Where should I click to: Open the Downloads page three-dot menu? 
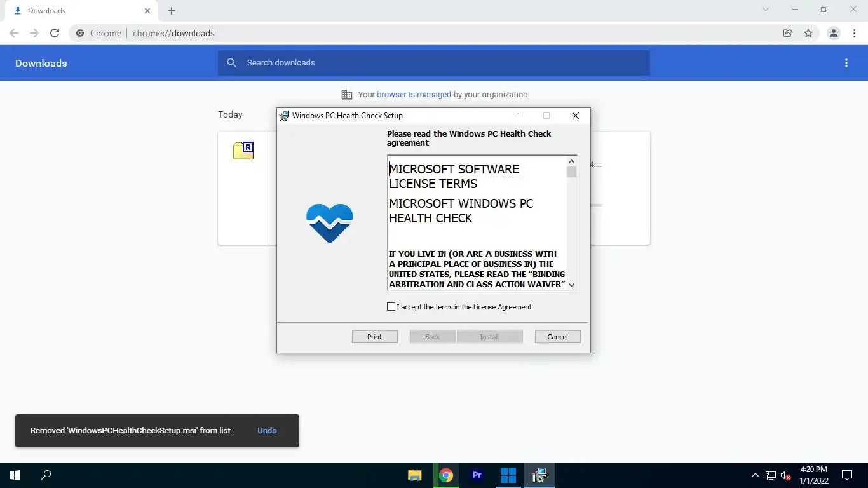coord(846,63)
